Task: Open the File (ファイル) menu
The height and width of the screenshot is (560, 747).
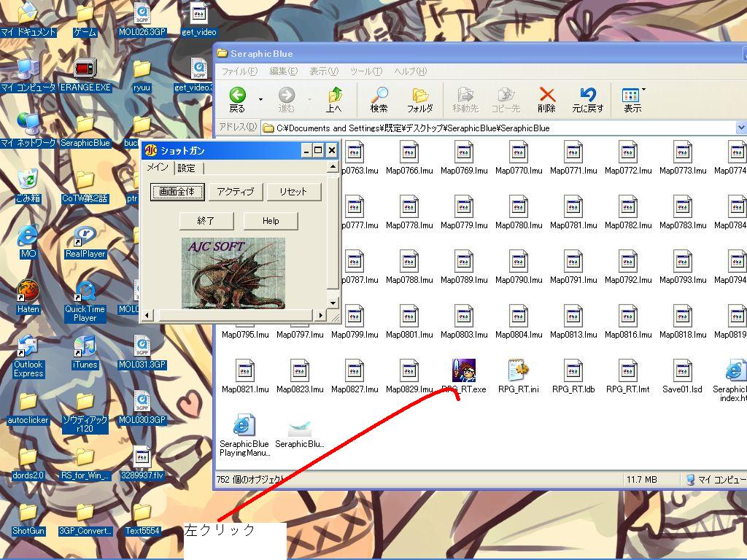Action: 239,71
